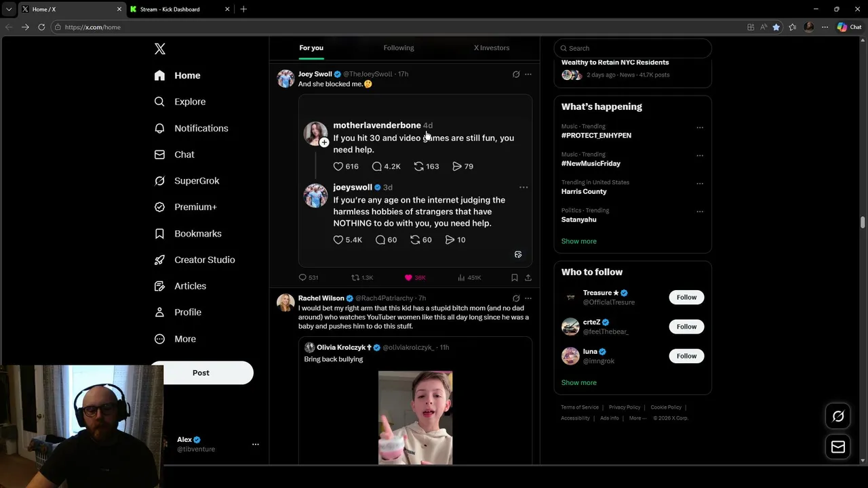Reload the page with the refresh icon

41,27
